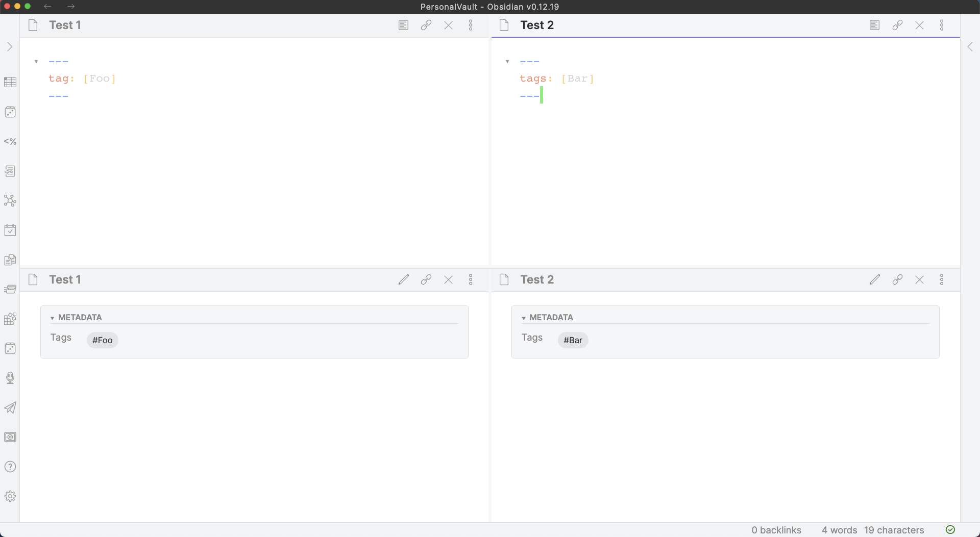Open the graph view from the ribbon

tap(10, 200)
